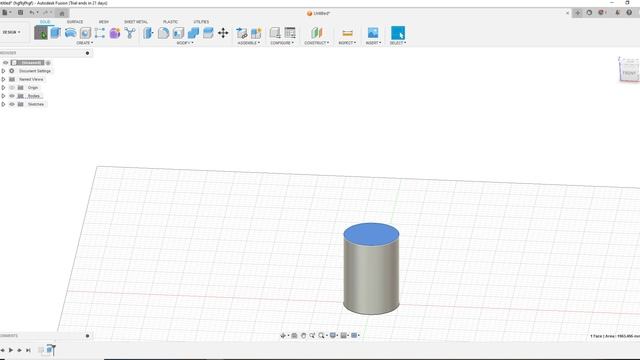Screen dimensions: 640x360
Task: Expand the Document Settings node
Action: pos(3,71)
